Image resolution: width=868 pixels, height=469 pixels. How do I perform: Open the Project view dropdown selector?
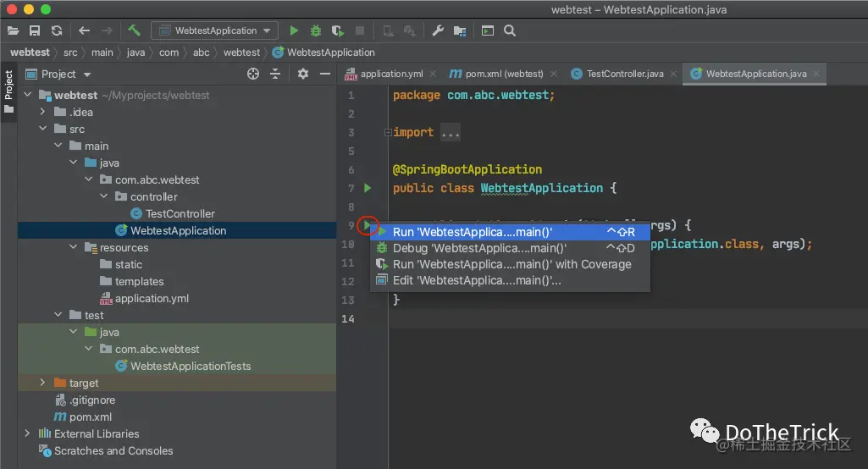coord(58,74)
